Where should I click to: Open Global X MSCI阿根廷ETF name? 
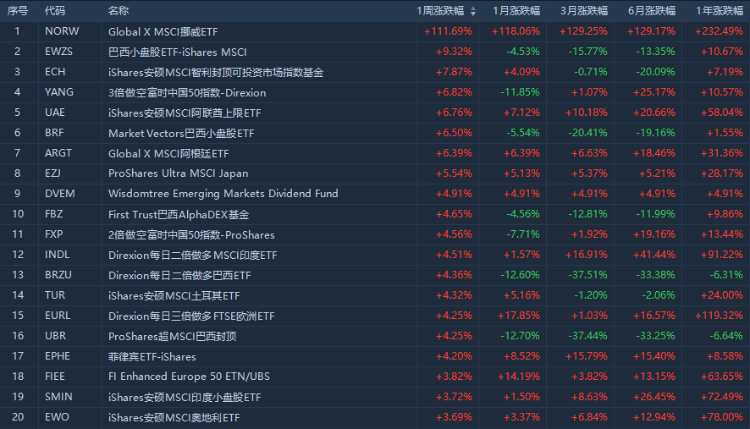168,154
